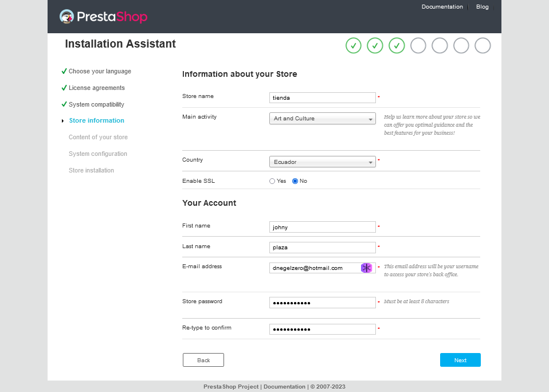Click the purple password manager icon in email field
The height and width of the screenshot is (392, 549).
click(x=366, y=268)
